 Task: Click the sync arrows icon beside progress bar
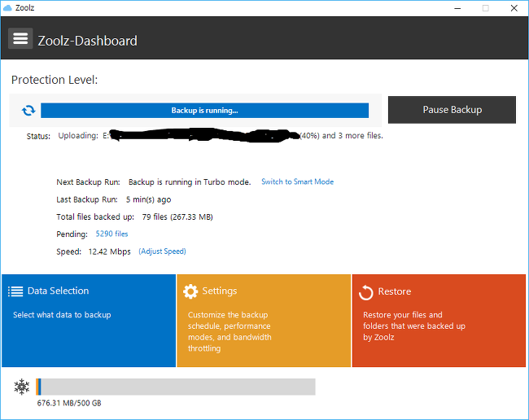tap(28, 111)
